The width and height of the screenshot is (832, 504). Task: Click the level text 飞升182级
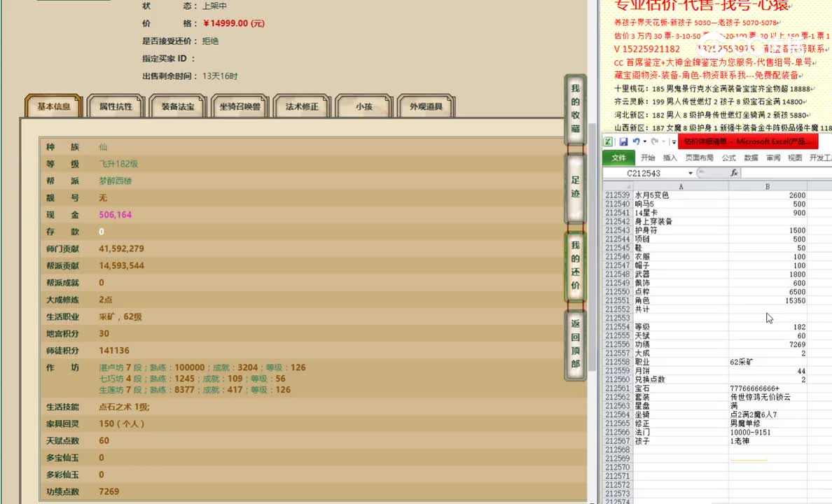click(x=118, y=164)
